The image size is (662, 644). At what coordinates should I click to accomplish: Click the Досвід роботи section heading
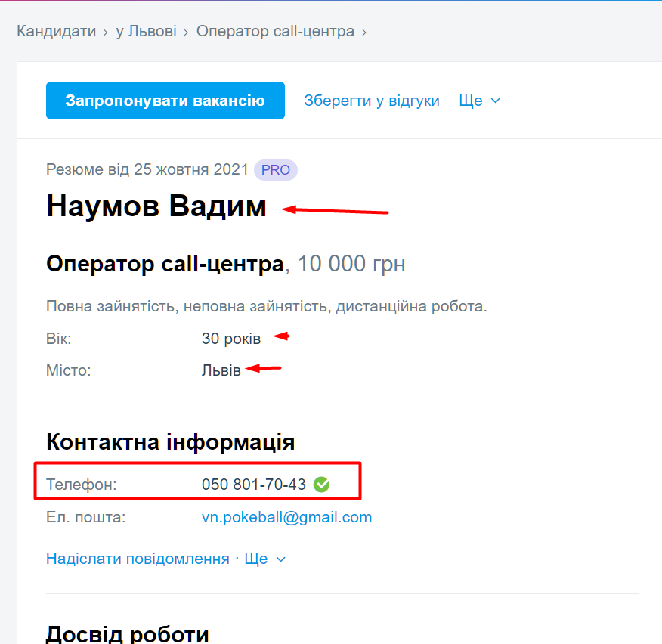[x=127, y=633]
